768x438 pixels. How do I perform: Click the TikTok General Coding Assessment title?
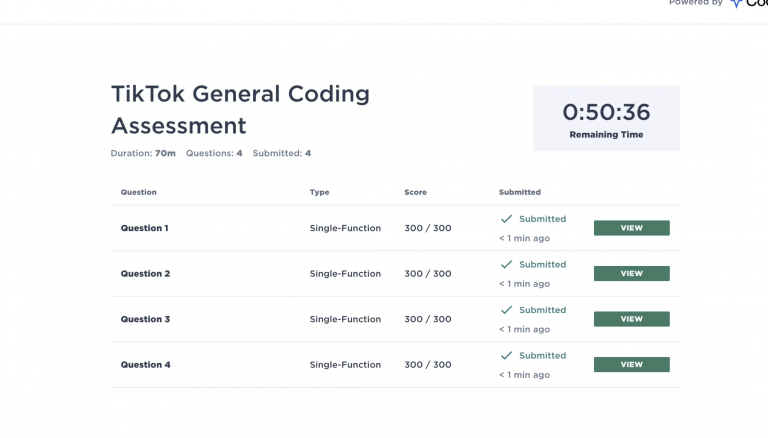point(240,110)
